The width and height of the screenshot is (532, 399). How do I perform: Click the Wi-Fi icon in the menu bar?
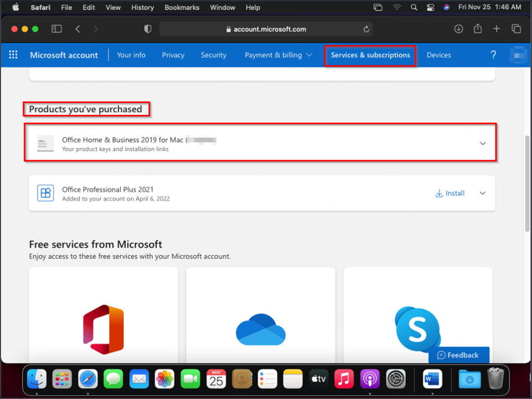click(x=397, y=7)
